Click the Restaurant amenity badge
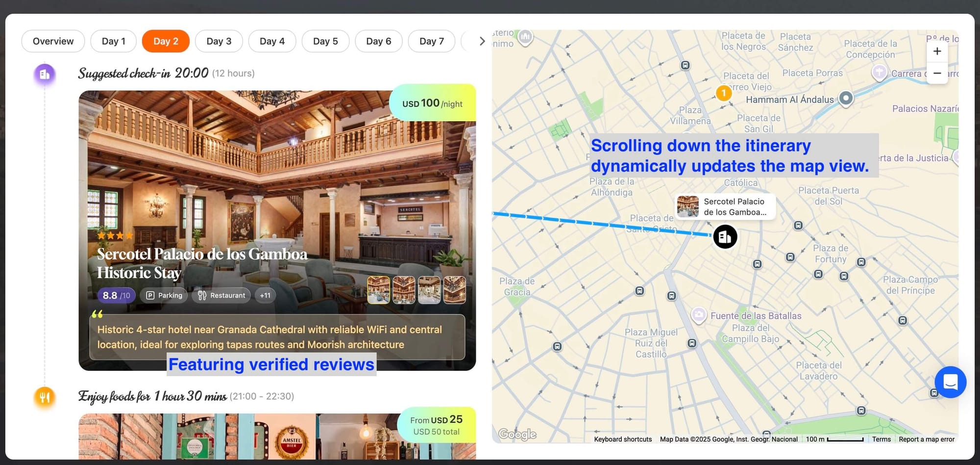The image size is (980, 465). coord(221,295)
